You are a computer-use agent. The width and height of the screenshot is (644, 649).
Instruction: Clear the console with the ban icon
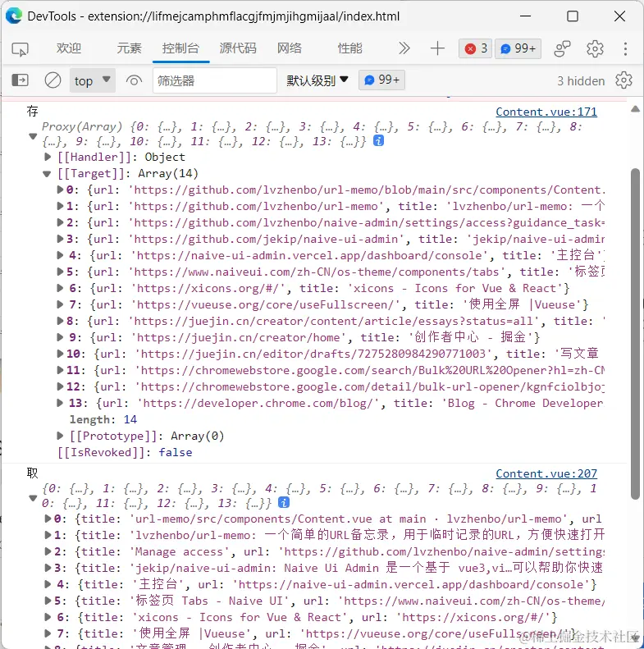[x=53, y=80]
